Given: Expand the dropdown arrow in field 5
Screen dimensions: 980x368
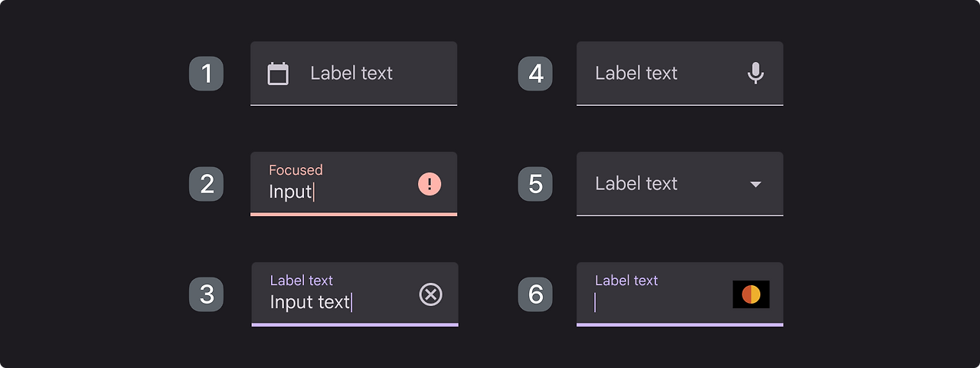Looking at the screenshot, I should tap(756, 184).
